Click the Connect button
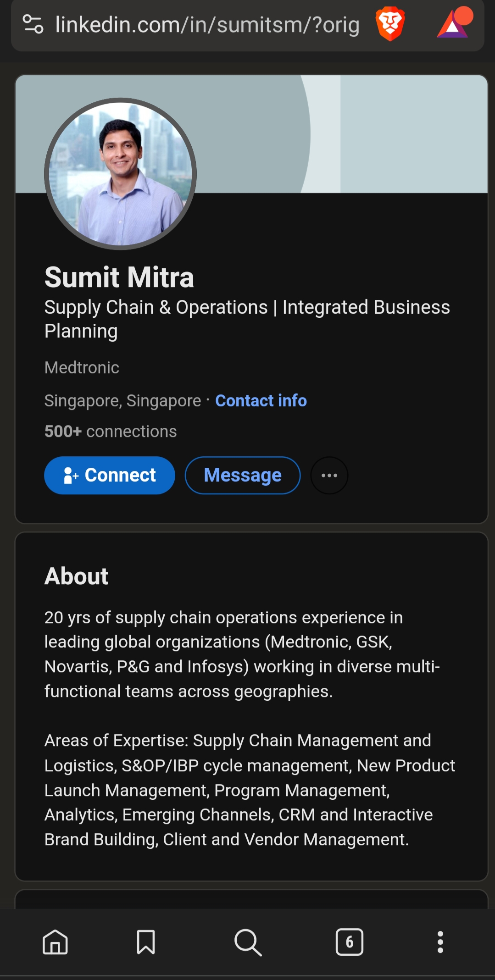495x980 pixels. pos(110,476)
